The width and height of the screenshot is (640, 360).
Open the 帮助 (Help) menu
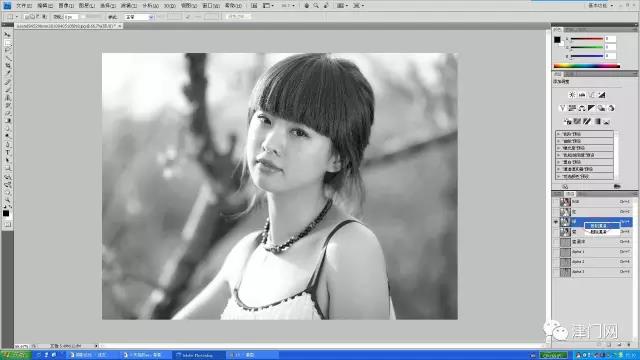(x=233, y=6)
